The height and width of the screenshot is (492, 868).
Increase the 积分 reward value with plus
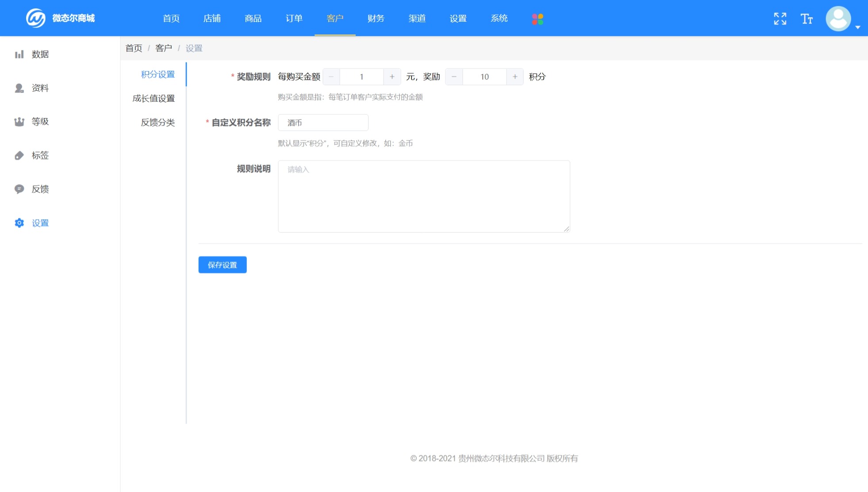point(515,76)
